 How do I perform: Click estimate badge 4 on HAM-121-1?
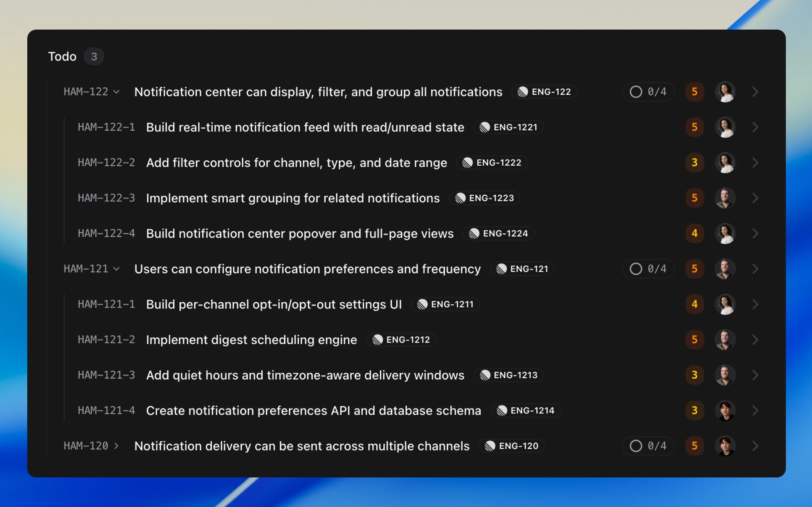click(x=695, y=304)
